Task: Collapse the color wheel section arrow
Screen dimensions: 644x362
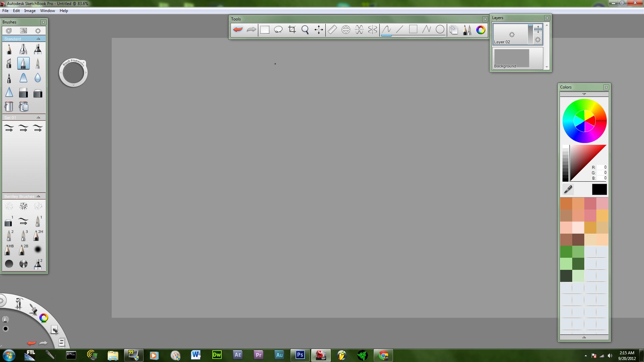Action: [x=584, y=94]
